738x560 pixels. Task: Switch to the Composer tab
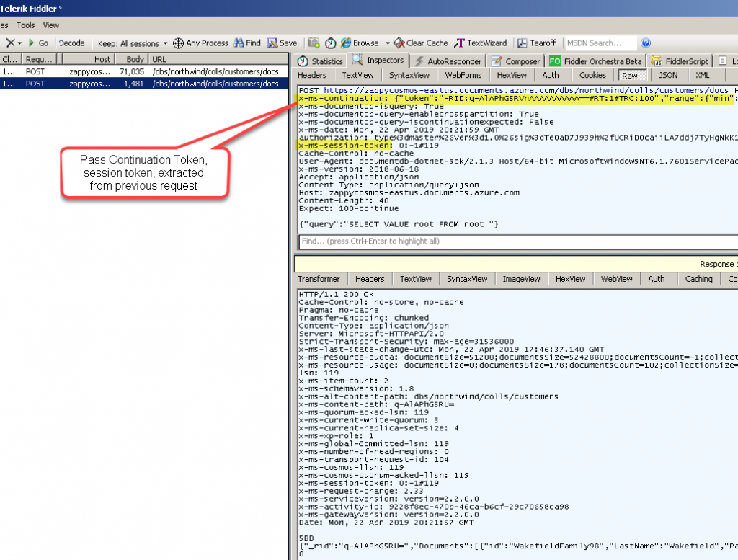[515, 61]
